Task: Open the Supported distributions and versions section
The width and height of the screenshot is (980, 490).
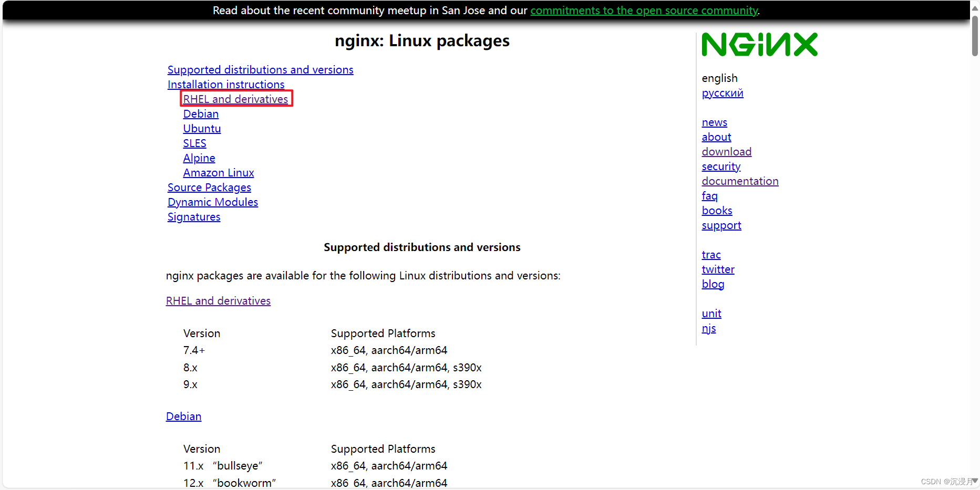Action: [260, 69]
